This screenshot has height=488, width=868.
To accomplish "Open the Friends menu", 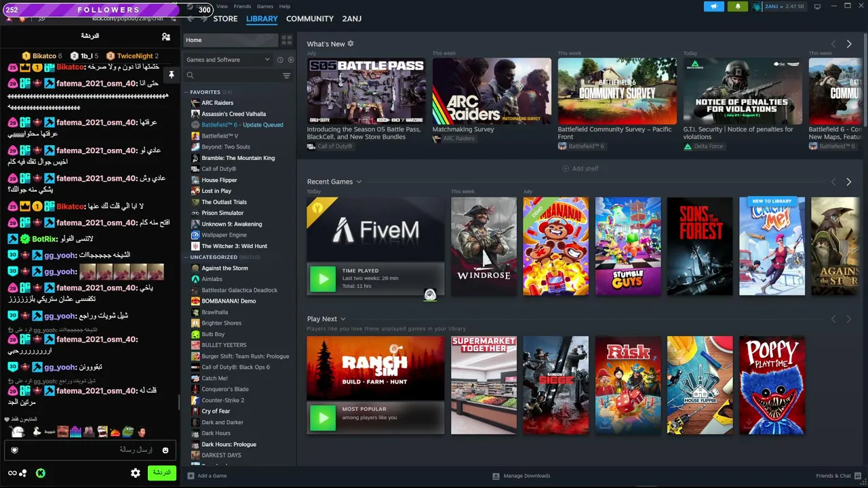I will click(x=242, y=6).
